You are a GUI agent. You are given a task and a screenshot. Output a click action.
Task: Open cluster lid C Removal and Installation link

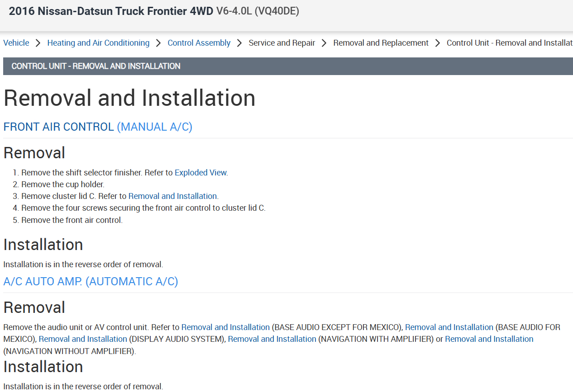point(172,196)
